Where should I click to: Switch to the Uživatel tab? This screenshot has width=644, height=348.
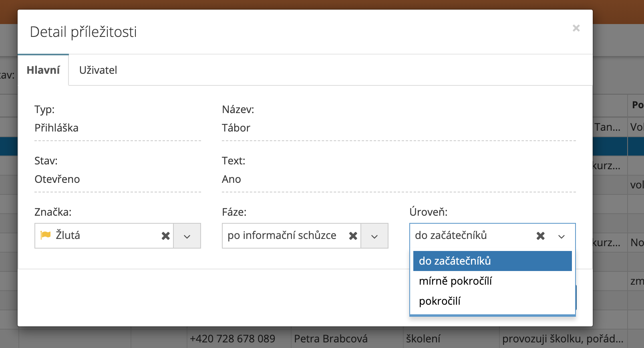coord(98,70)
